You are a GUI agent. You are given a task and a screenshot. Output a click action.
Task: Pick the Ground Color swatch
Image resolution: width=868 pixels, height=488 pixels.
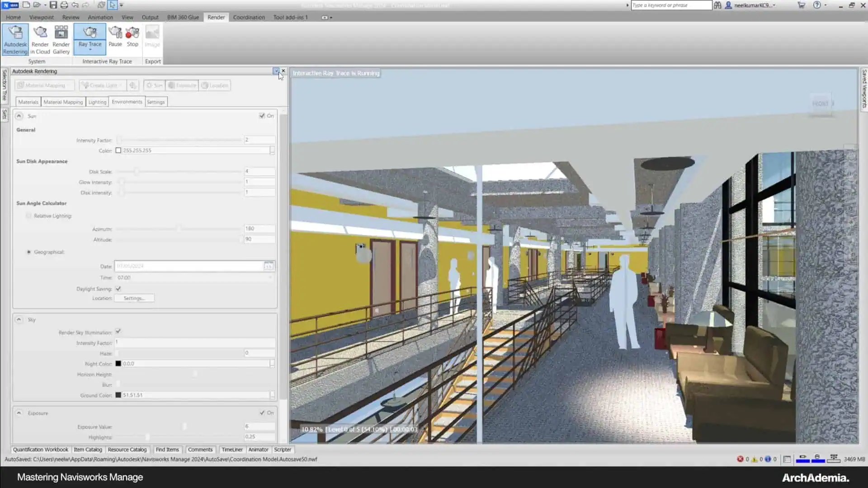118,394
